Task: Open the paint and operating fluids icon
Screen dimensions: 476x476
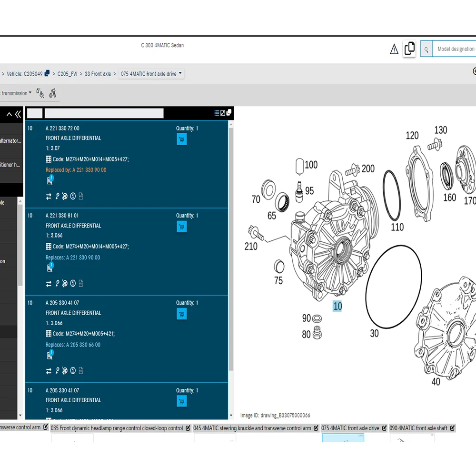Action: point(40,93)
